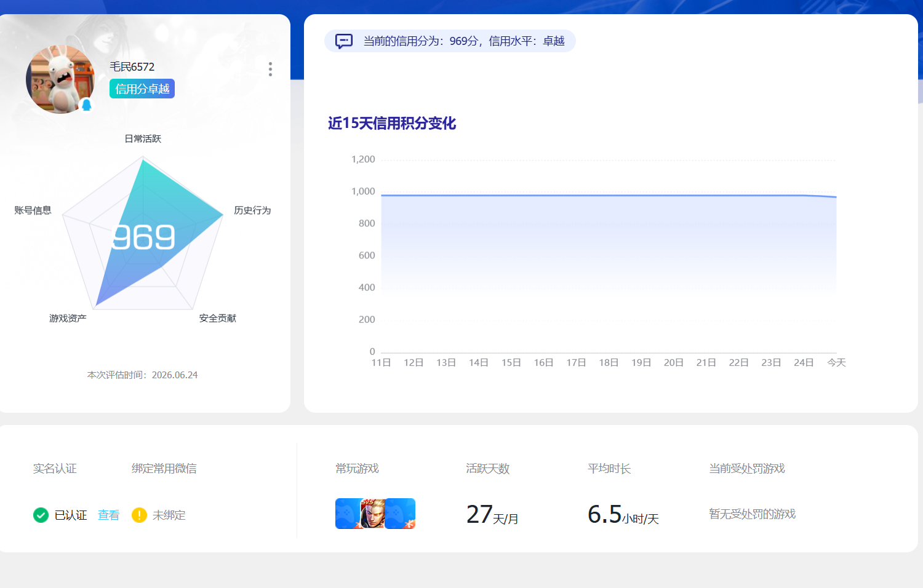
Task: Click the 969 score on radar chart
Action: click(x=144, y=237)
